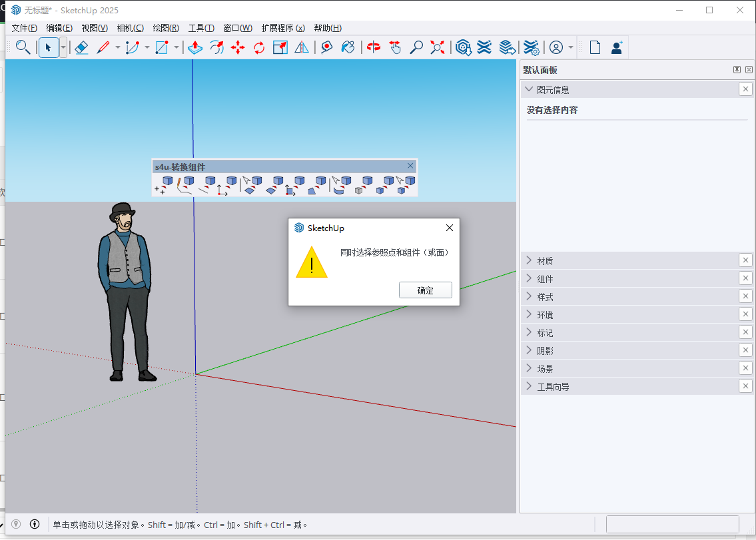
Task: Click the measurements input box
Action: pyautogui.click(x=673, y=524)
